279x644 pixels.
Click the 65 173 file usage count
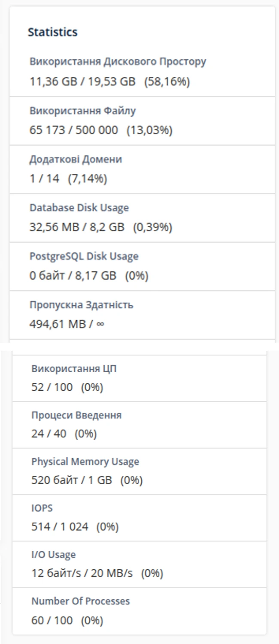(x=45, y=129)
